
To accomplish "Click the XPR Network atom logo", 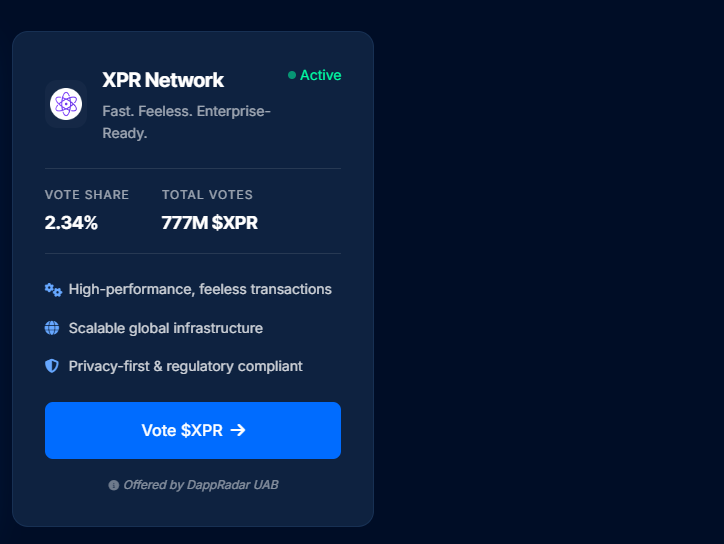I will click(x=66, y=104).
